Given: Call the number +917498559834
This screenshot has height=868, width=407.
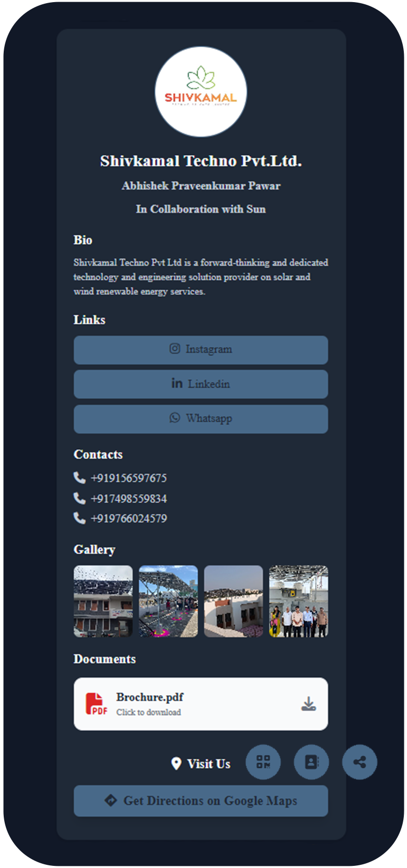Looking at the screenshot, I should tap(129, 499).
